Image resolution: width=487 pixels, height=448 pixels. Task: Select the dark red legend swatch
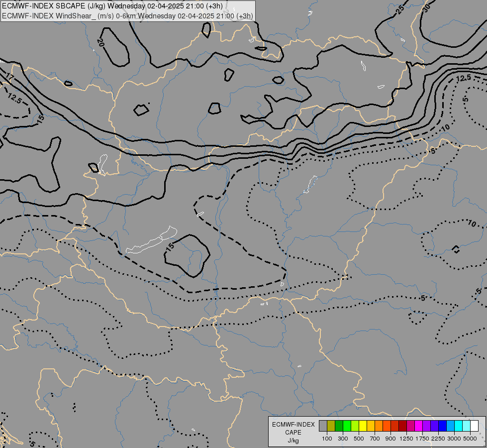(x=403, y=426)
